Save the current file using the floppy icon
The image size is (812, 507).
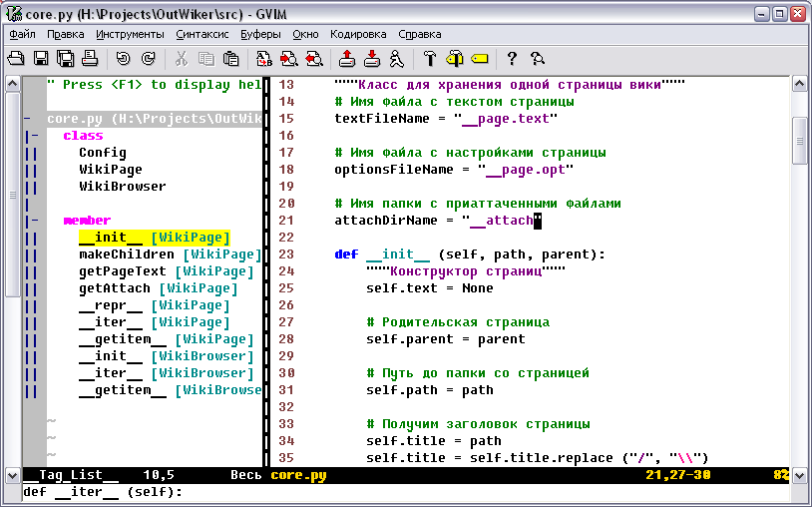pyautogui.click(x=41, y=58)
